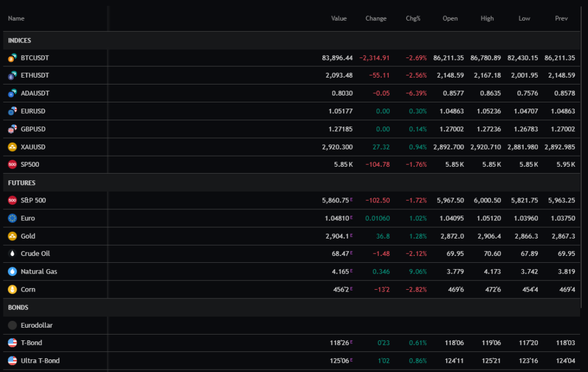Screen dimensions: 588x372
Task: Click the Euro futures globe icon
Action: tap(11, 218)
